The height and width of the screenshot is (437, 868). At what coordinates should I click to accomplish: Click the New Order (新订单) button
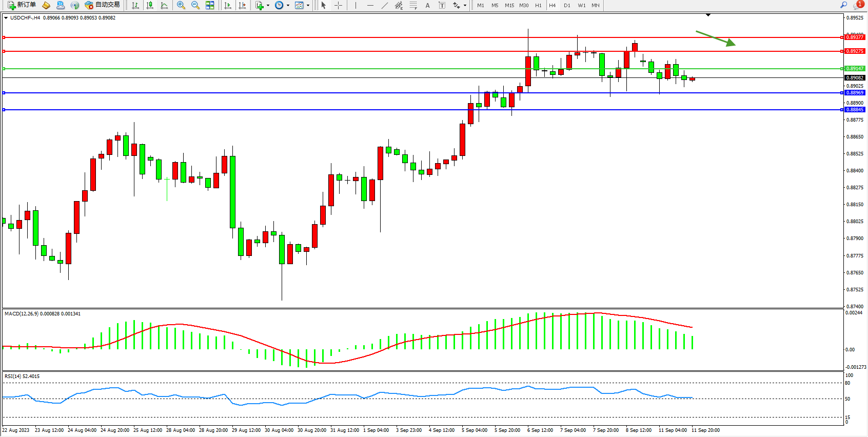pos(22,5)
